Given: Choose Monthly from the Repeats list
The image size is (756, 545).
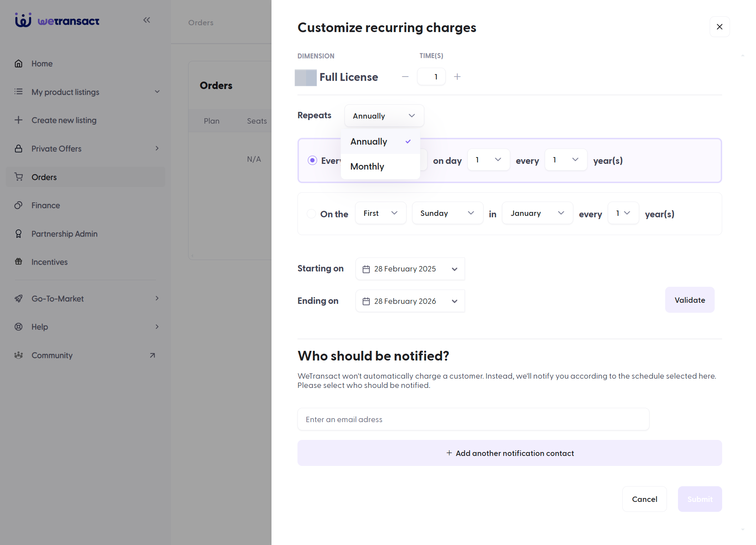Looking at the screenshot, I should [380, 166].
